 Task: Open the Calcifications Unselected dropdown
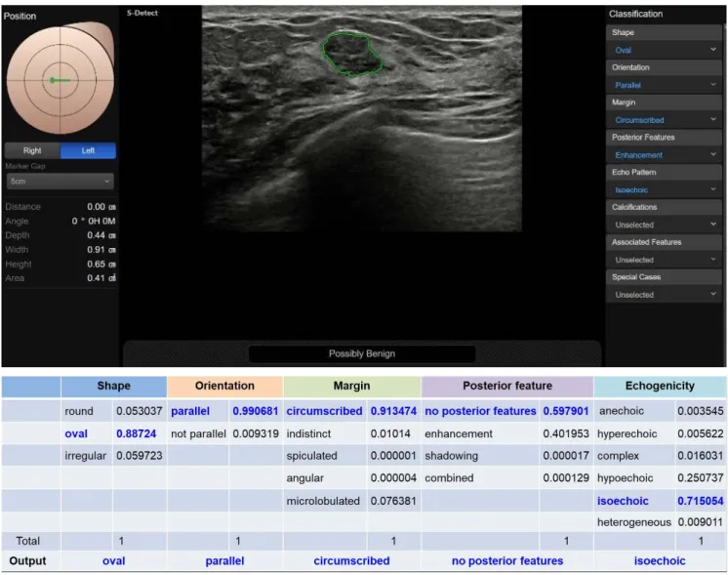(x=664, y=225)
